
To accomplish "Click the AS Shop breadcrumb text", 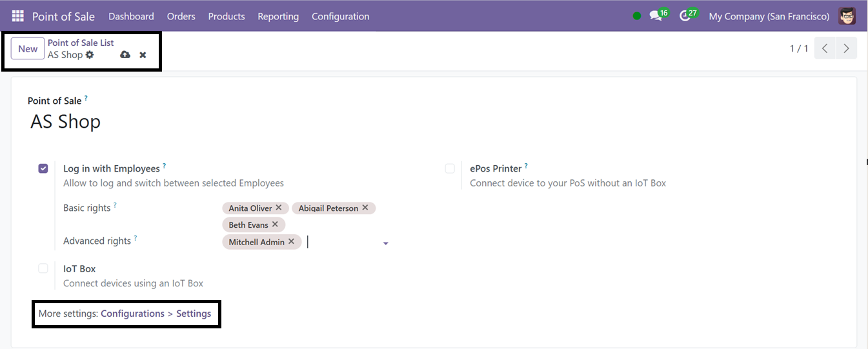I will coord(65,55).
